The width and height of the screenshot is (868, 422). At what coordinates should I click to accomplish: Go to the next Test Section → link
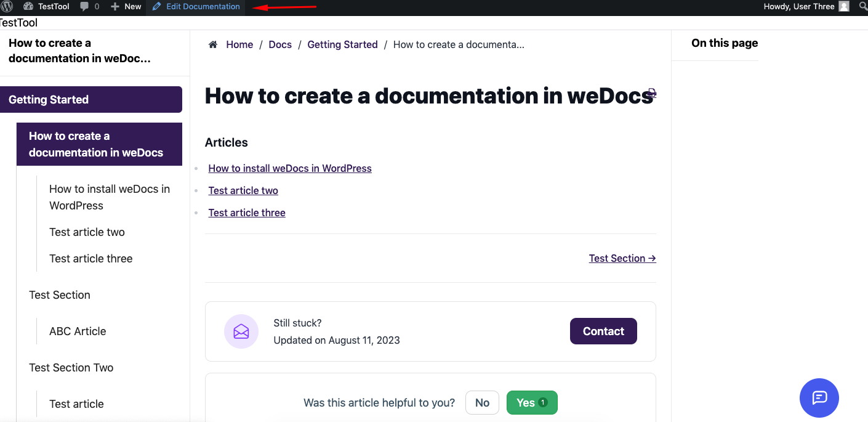pyautogui.click(x=622, y=258)
